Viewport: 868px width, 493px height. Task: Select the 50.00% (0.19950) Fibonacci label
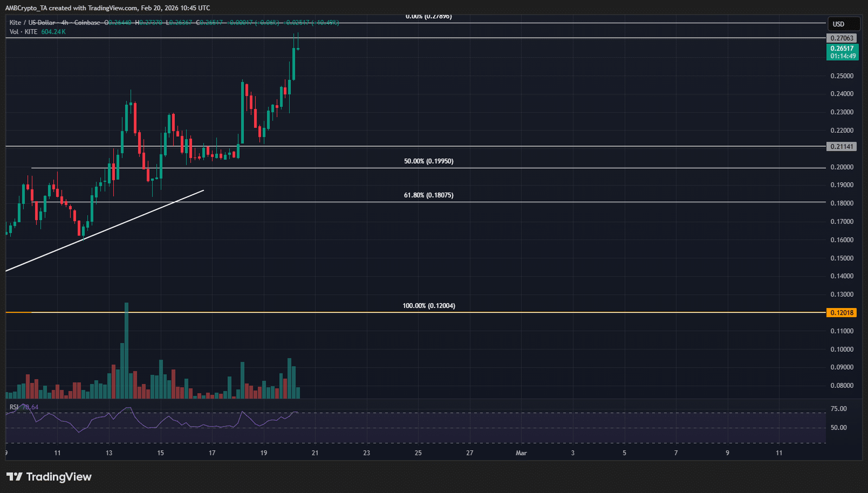[429, 162]
